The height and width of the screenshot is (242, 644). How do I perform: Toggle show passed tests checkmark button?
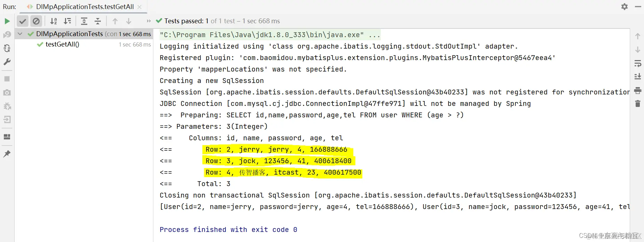point(23,21)
